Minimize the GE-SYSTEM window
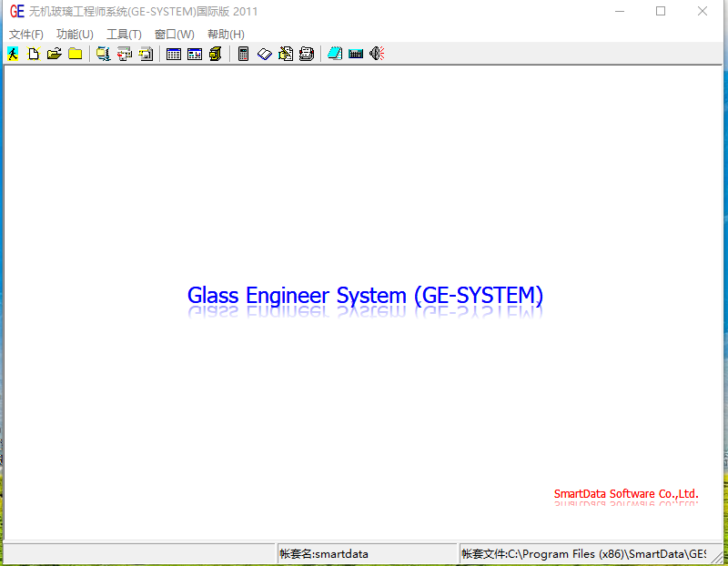 [x=620, y=11]
